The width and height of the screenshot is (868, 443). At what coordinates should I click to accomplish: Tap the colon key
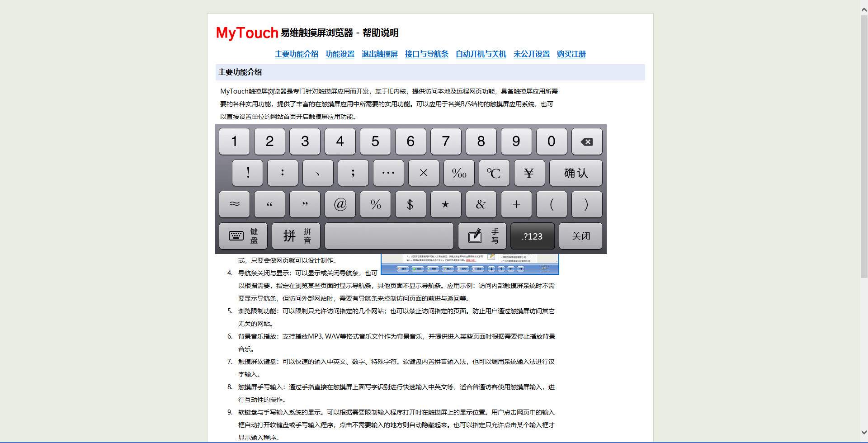coord(283,173)
